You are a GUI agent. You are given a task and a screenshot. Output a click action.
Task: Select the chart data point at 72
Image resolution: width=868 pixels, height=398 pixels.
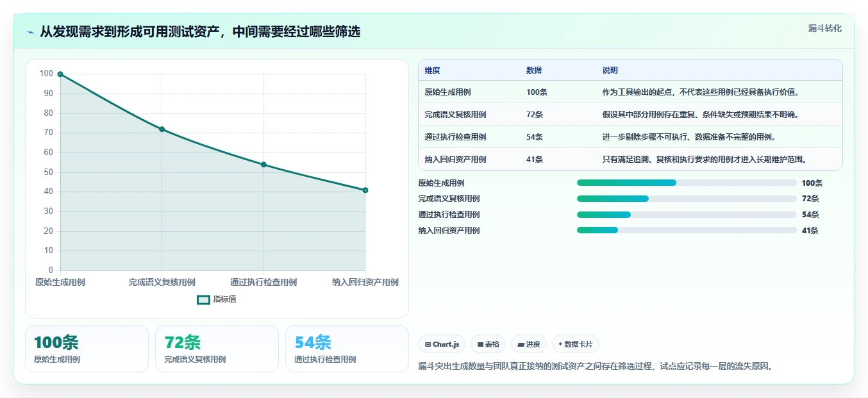(x=162, y=129)
